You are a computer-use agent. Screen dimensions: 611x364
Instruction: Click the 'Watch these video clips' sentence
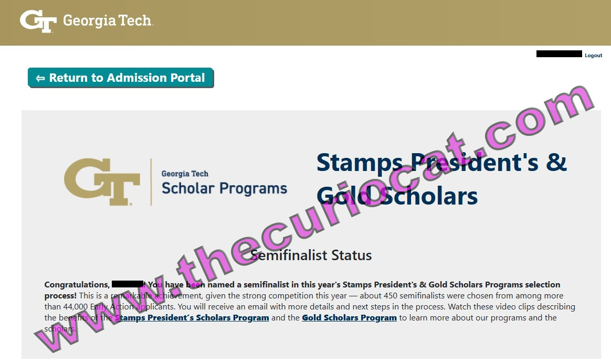coord(512,307)
